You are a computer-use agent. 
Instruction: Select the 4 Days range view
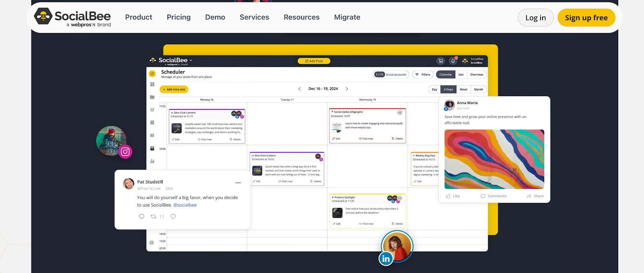pos(448,89)
